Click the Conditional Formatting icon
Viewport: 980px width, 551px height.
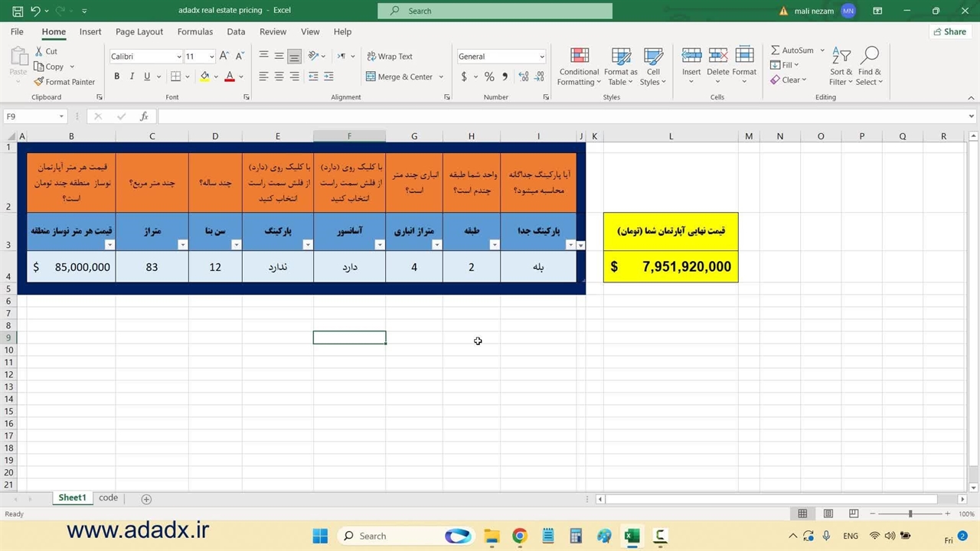click(x=580, y=57)
